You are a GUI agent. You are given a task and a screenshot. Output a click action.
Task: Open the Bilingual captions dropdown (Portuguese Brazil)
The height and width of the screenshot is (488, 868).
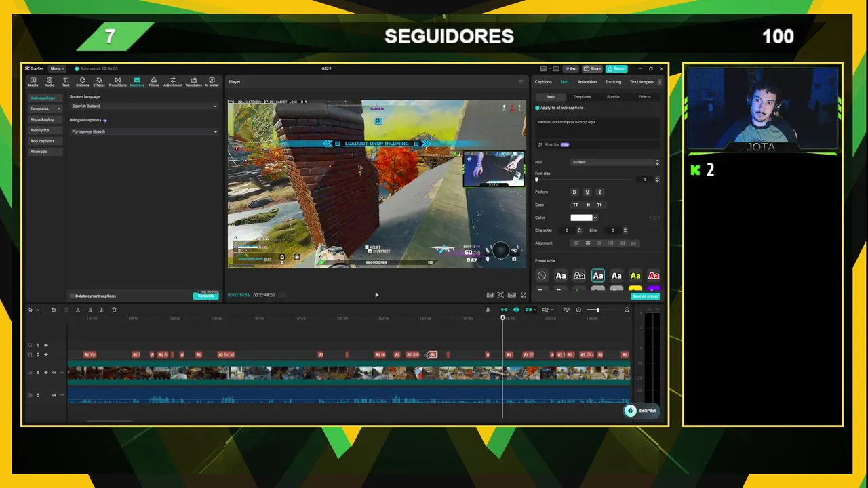click(144, 131)
